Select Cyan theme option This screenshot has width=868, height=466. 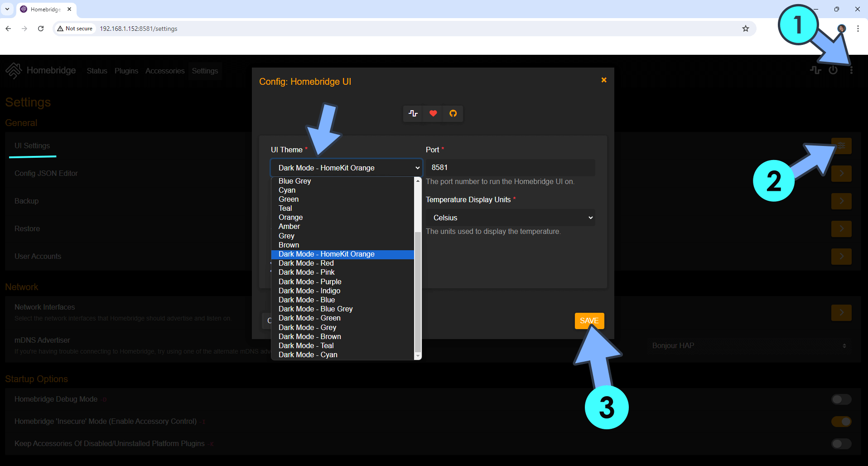[x=342, y=190]
